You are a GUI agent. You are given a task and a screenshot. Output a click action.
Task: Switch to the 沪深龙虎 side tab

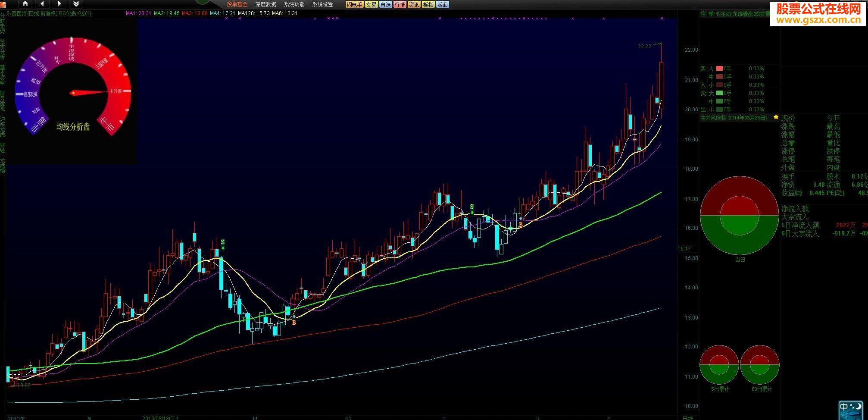[x=3, y=127]
